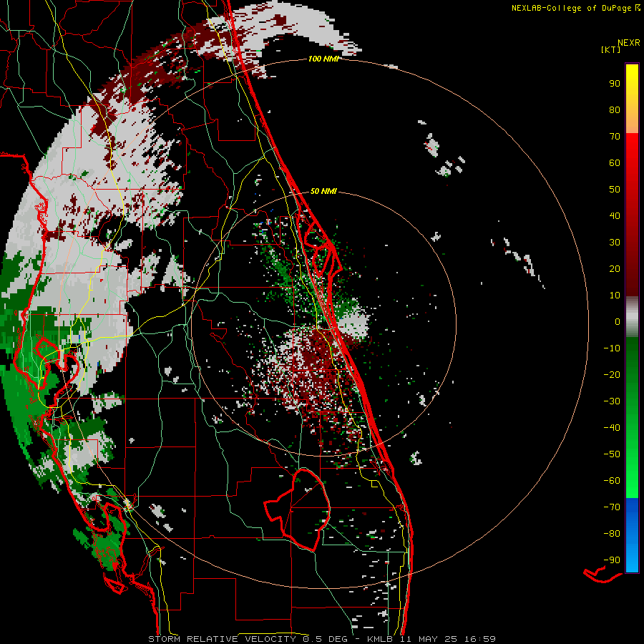644x644 pixels.
Task: Click the -70 value on the velocity scale
Action: pos(612,507)
